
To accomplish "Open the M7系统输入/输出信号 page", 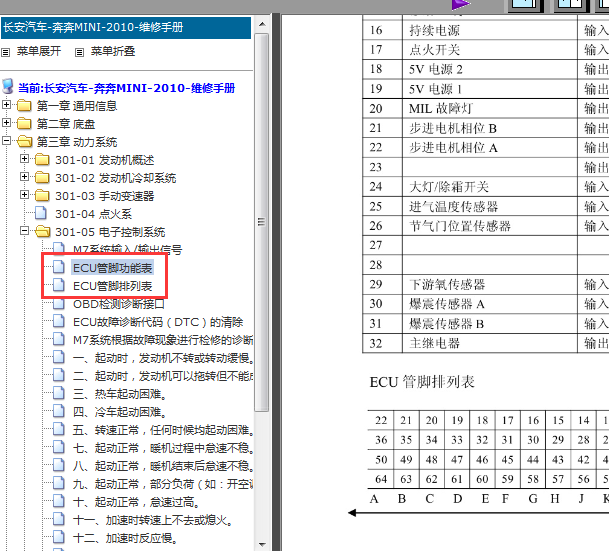I will 127,249.
